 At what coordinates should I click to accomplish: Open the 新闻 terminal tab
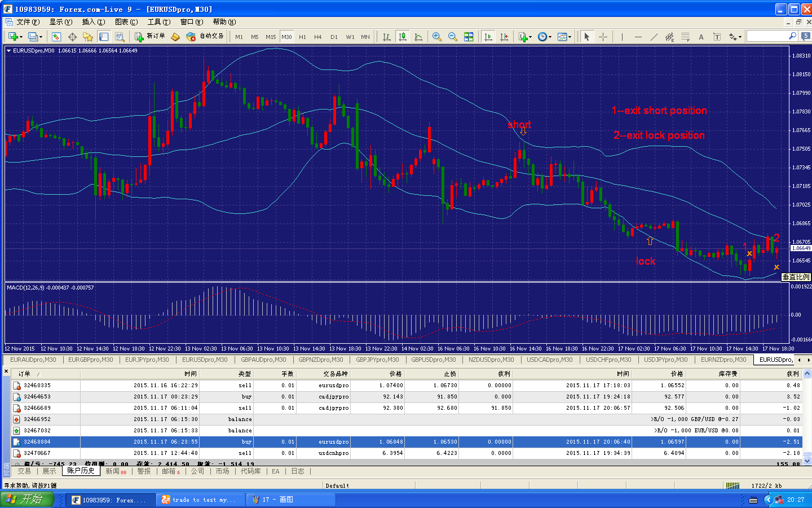tap(116, 471)
